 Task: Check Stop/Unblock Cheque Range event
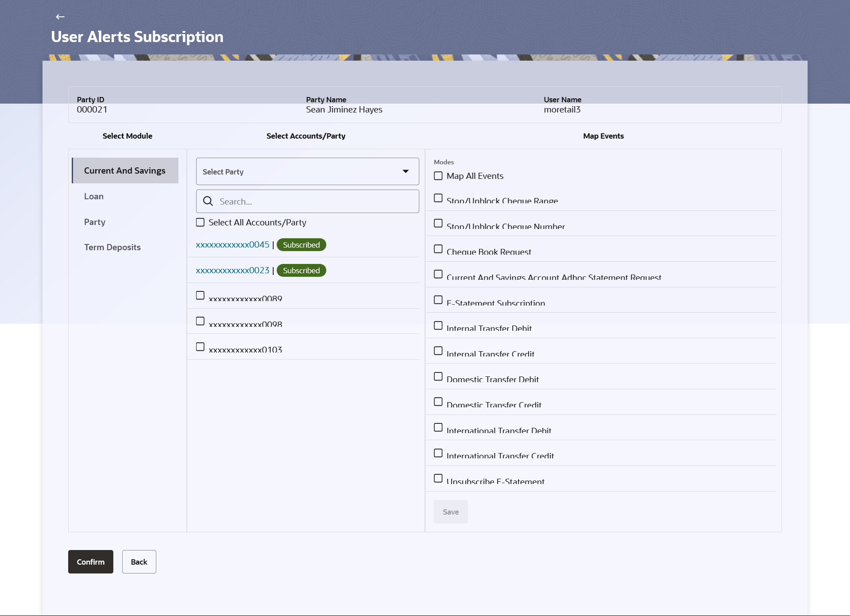click(438, 198)
